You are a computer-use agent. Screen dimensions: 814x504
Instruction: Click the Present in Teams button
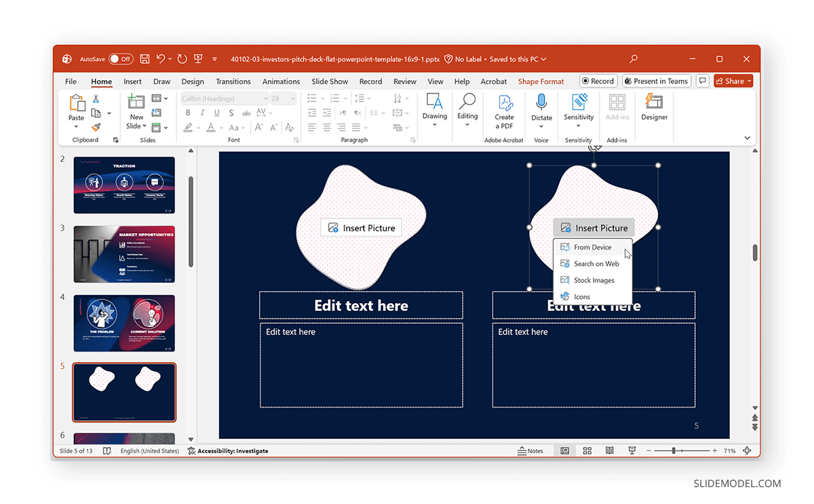(656, 81)
